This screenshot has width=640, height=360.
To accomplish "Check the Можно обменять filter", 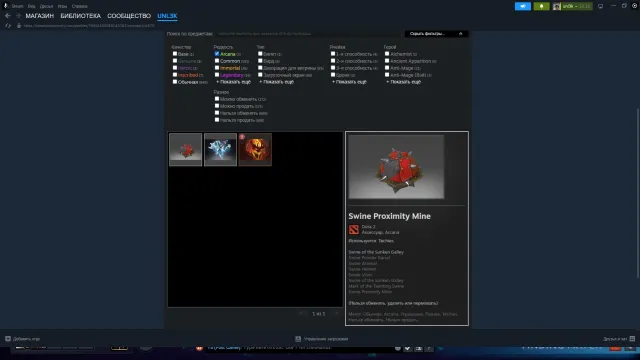I will (217, 99).
